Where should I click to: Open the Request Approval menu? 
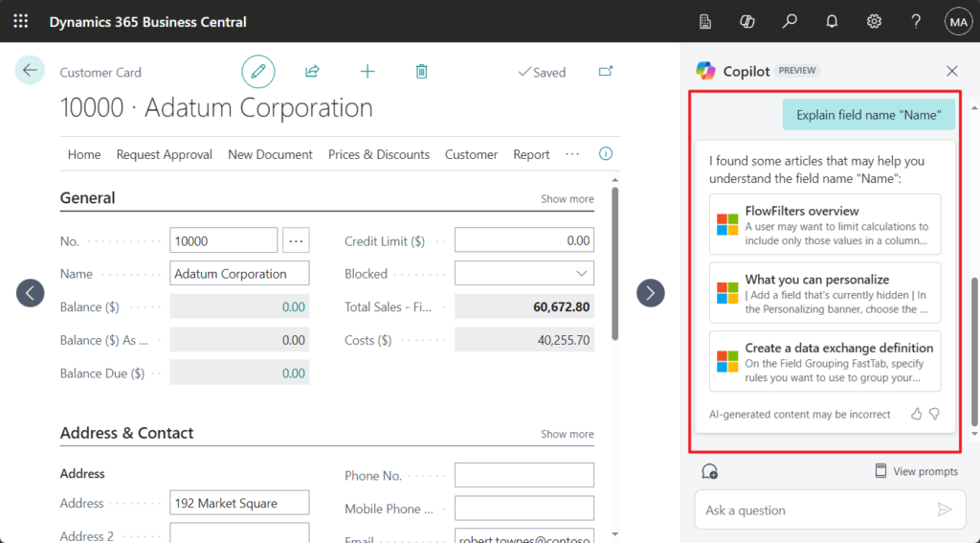(x=165, y=154)
